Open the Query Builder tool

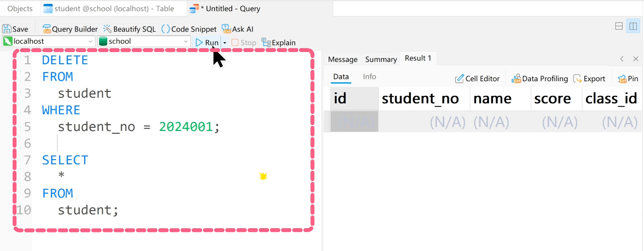coord(47,29)
